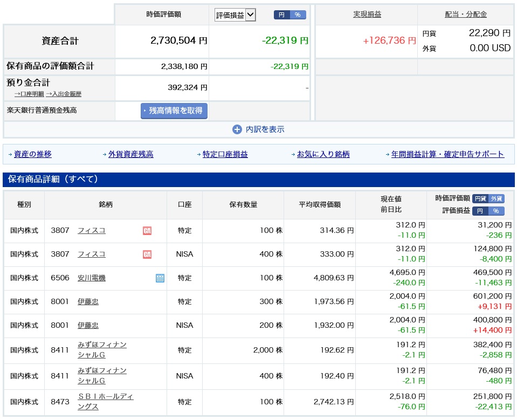Go to 外貨資産残高
This screenshot has width=517, height=420.
(130, 154)
